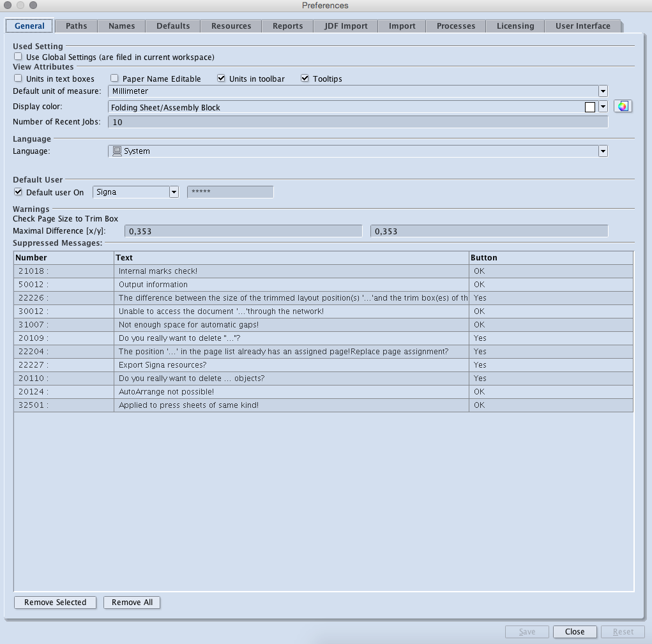
Task: Click the Button column header
Action: [551, 258]
